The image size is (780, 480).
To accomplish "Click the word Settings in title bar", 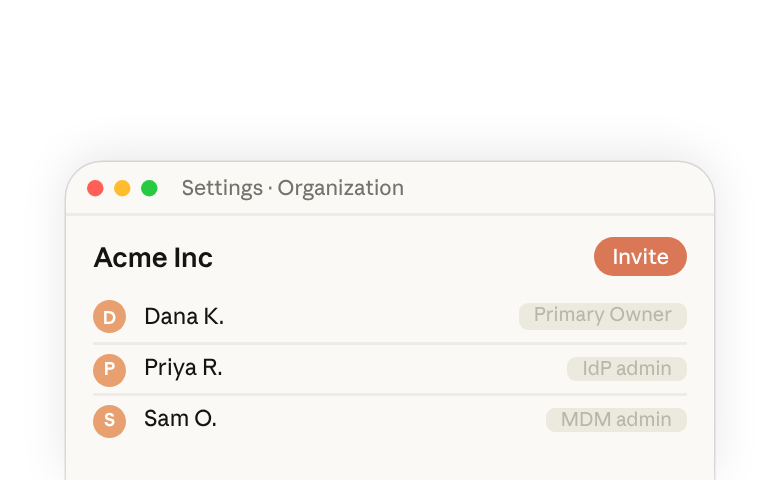I will click(222, 189).
